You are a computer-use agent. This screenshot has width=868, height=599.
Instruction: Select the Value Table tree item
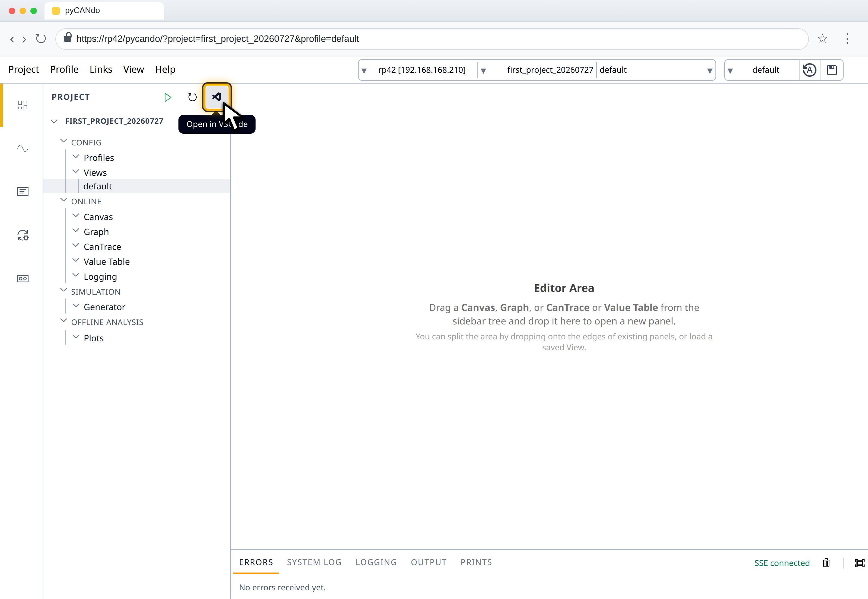107,262
